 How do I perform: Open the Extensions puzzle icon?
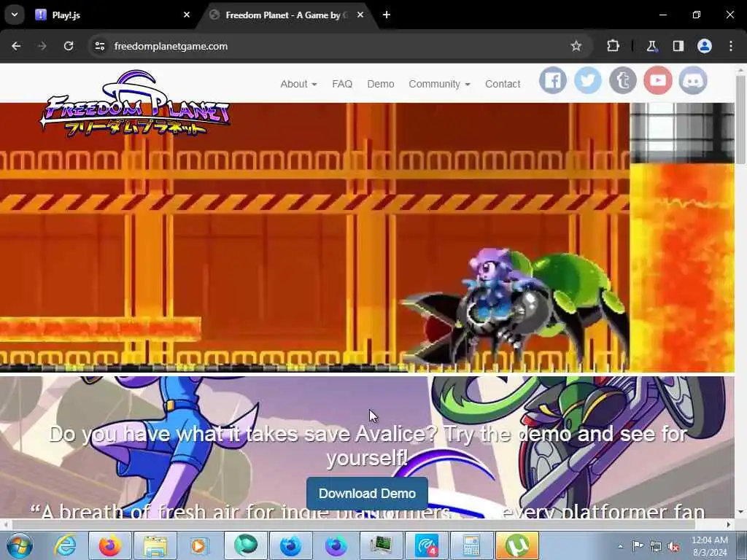[x=613, y=46]
